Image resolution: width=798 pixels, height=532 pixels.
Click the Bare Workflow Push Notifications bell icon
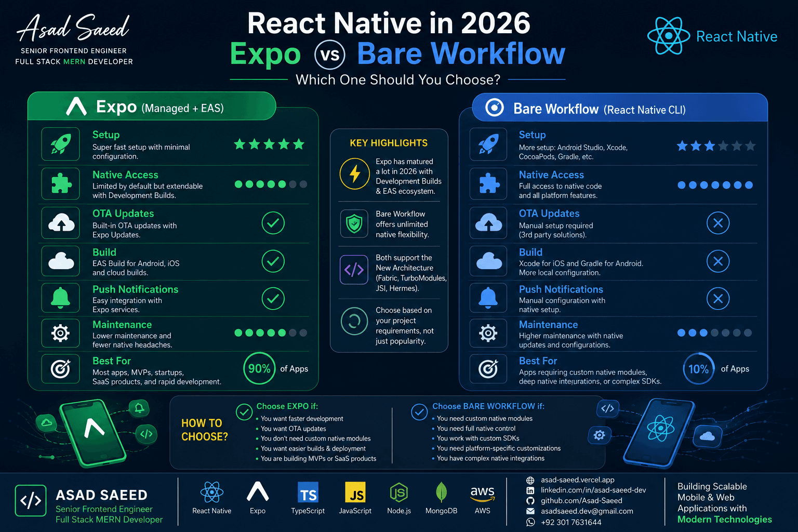click(x=488, y=297)
